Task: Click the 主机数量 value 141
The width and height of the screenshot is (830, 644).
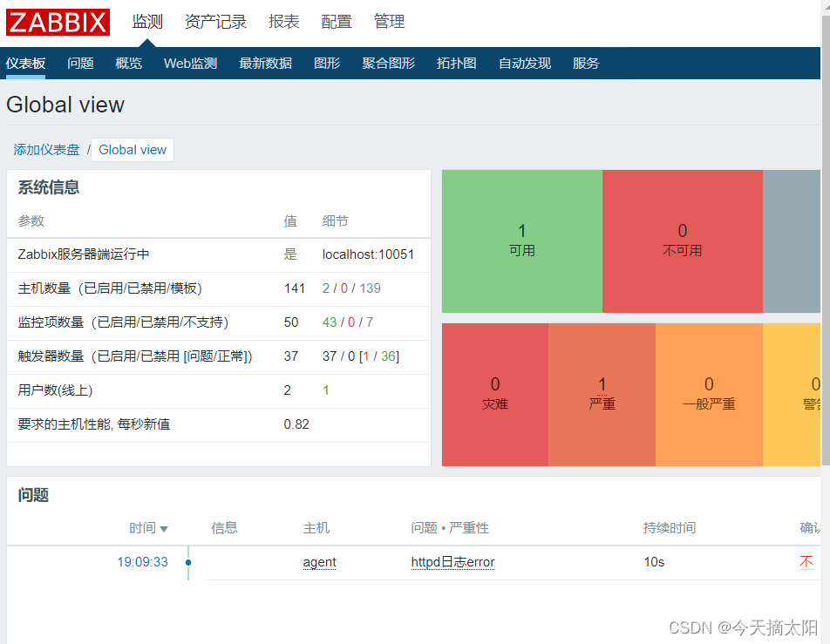Action: click(295, 288)
